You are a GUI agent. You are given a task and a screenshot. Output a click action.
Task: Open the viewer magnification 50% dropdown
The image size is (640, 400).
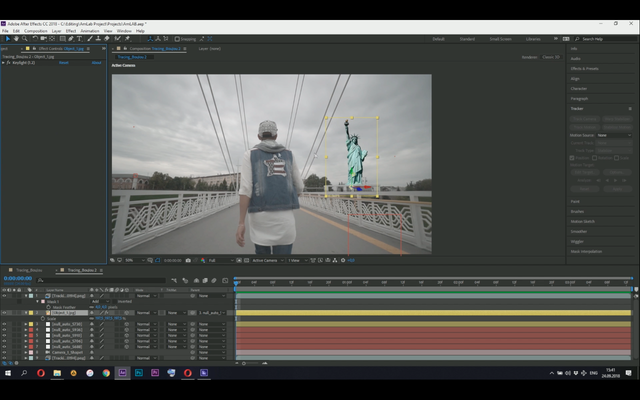click(131, 260)
